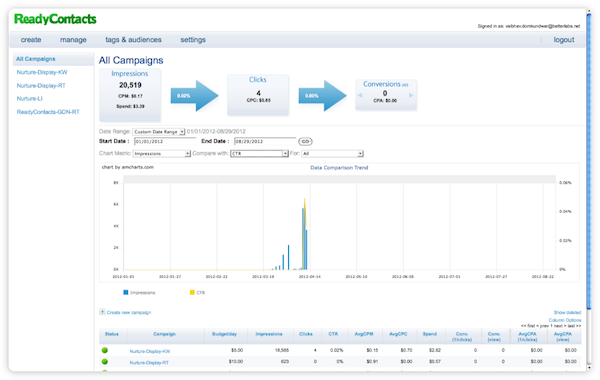Click the plus icon for new campaign
Screen dimensions: 600x380
(102, 312)
